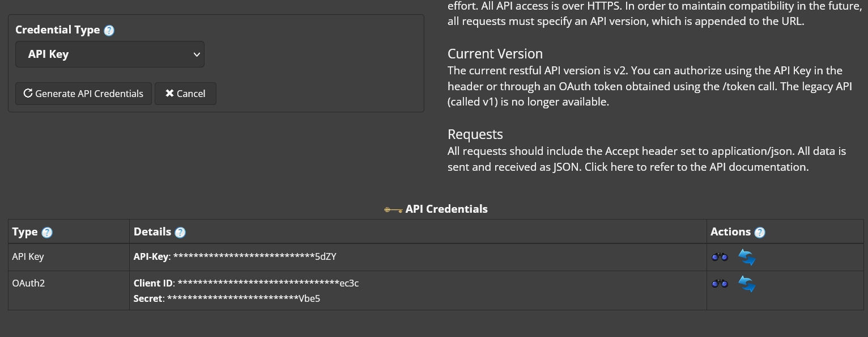Click the key icon next to API Credentials
Viewport: 868px width, 337px height.
tap(393, 209)
